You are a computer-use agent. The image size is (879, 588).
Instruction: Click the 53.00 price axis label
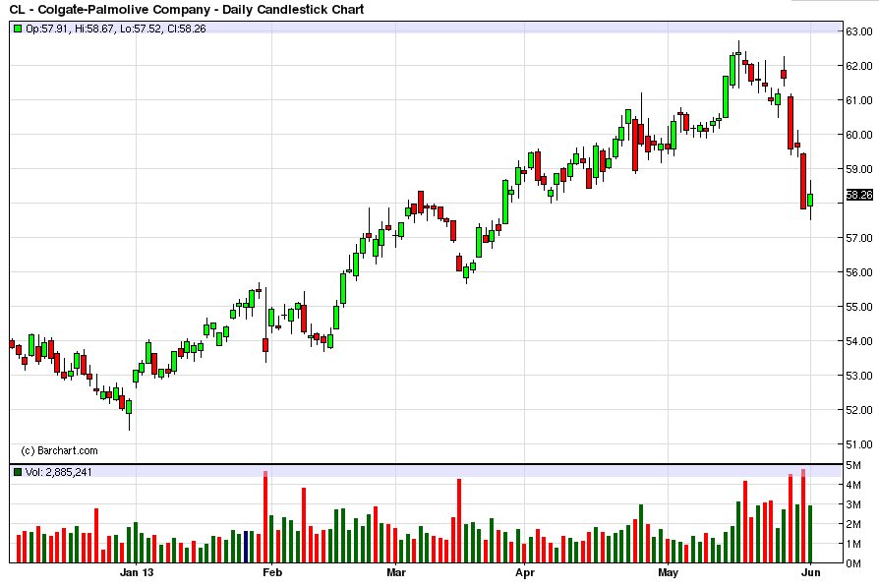coord(858,376)
